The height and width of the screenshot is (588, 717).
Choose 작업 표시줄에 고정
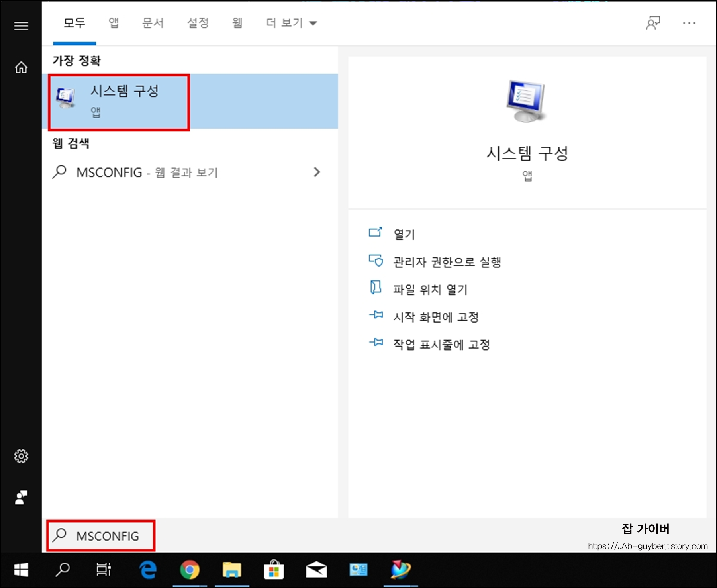click(x=441, y=345)
